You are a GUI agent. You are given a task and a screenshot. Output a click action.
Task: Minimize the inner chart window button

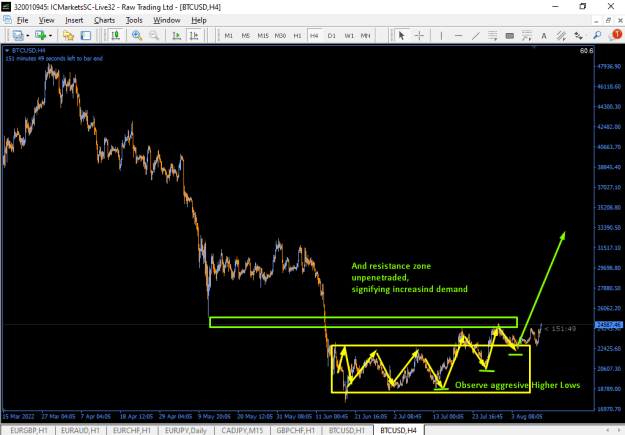point(596,20)
